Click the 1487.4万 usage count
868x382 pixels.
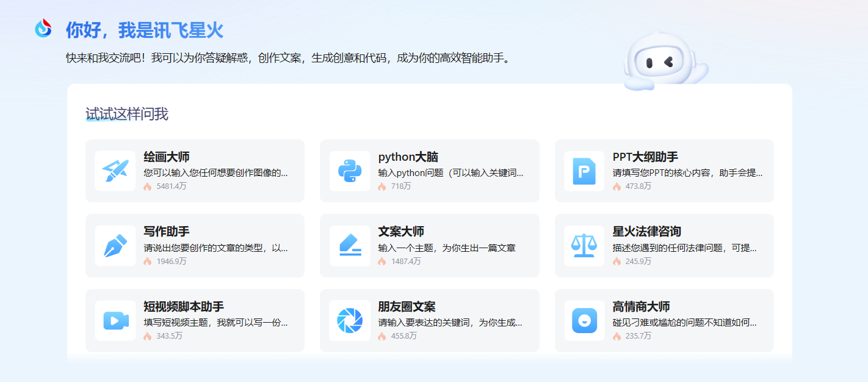[406, 262]
